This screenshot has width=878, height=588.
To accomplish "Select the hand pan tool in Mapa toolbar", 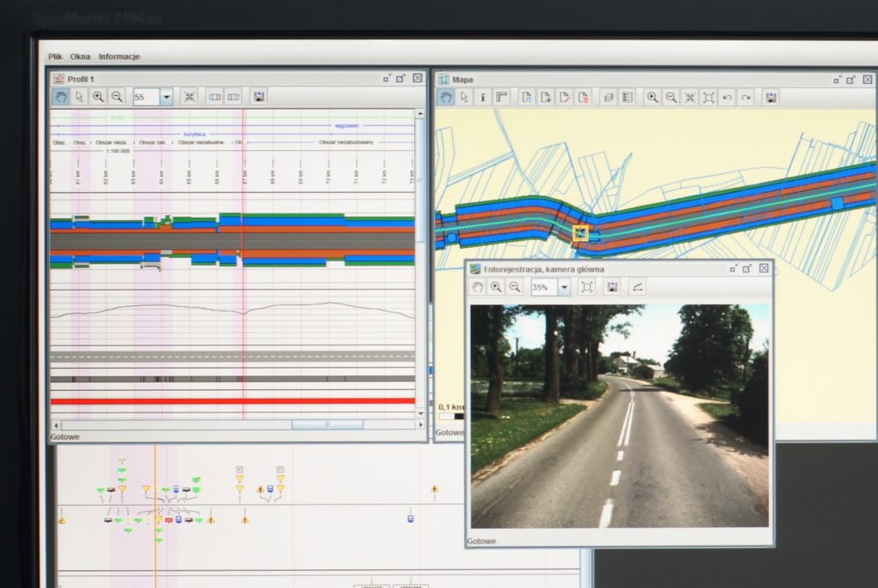I will coord(446,98).
